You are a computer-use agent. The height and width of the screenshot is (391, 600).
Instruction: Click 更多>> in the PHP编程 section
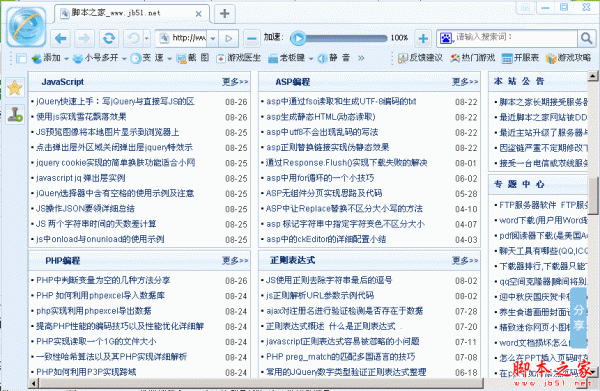click(x=235, y=261)
